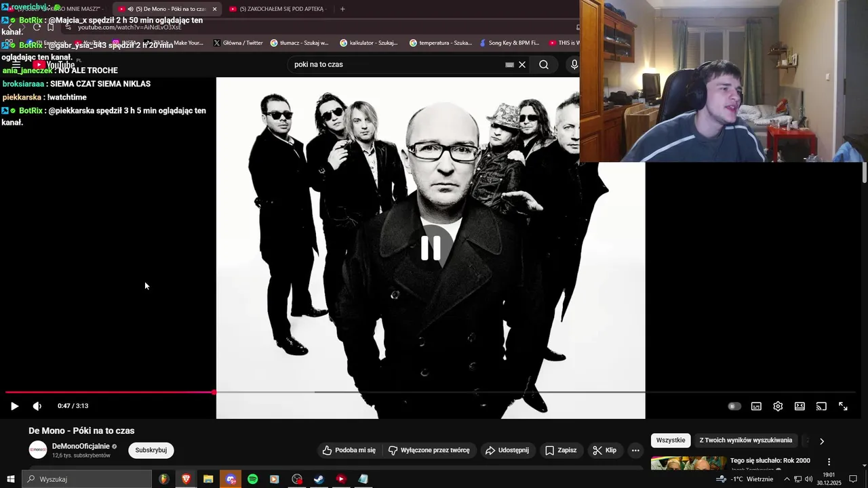This screenshot has height=488, width=868.
Task: Open Główna / Twitter bookmark
Action: [x=238, y=43]
